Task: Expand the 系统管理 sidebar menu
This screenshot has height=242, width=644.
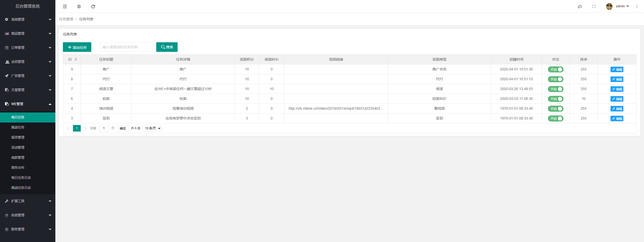Action: coord(28,19)
